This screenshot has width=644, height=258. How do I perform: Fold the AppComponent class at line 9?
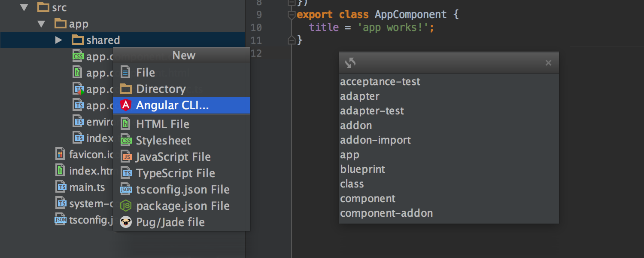click(292, 15)
